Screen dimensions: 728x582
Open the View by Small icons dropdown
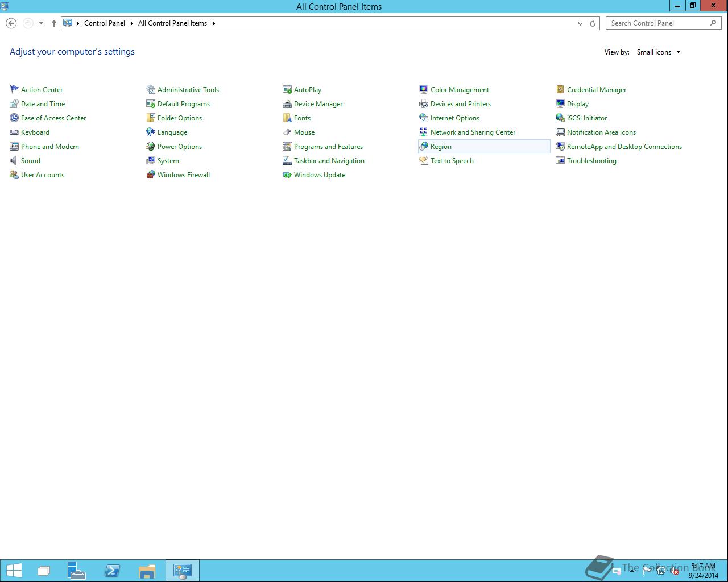(658, 52)
